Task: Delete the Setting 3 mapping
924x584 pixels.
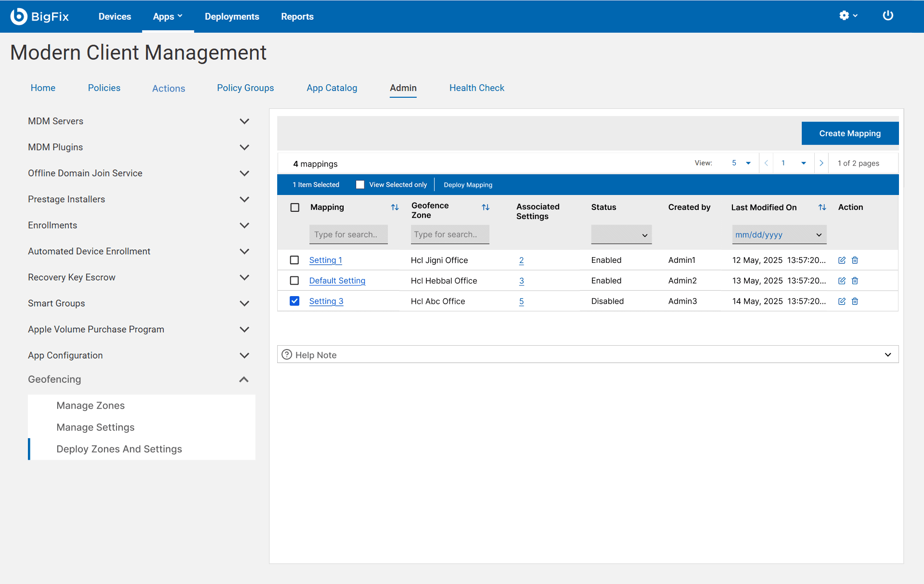Action: pyautogui.click(x=855, y=301)
